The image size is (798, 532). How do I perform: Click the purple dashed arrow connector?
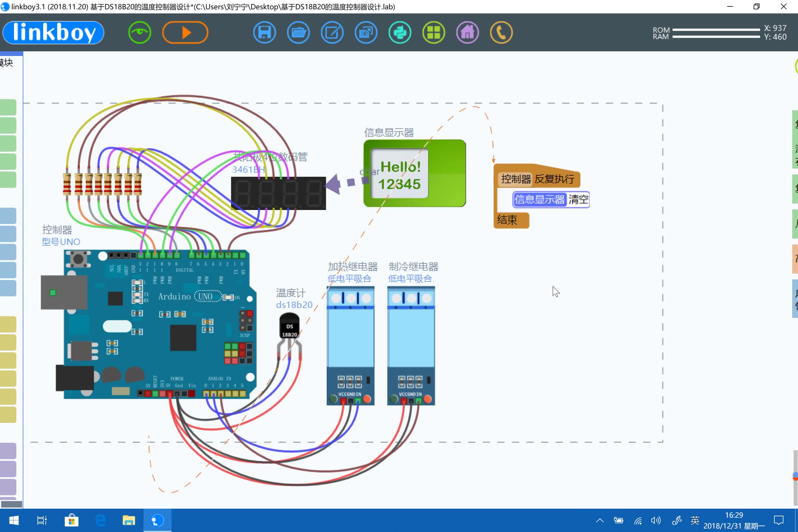click(x=346, y=183)
